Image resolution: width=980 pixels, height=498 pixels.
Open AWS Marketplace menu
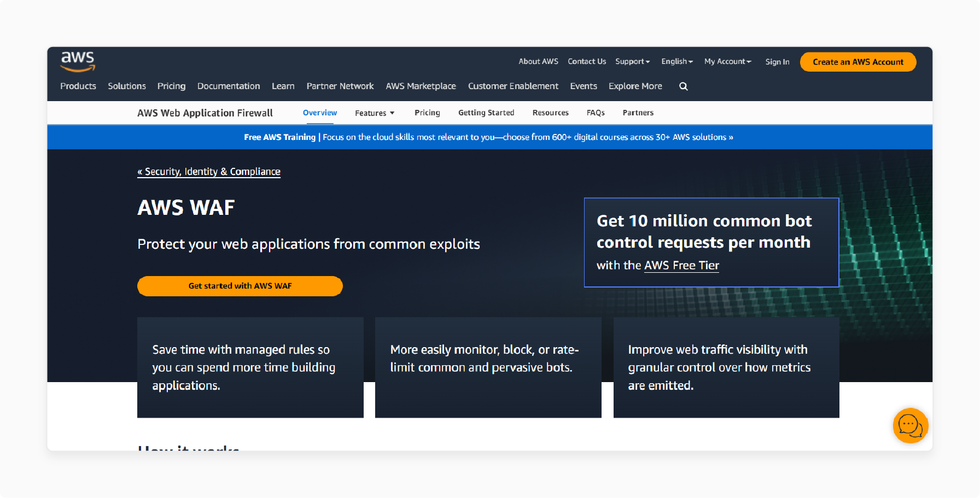click(x=421, y=86)
